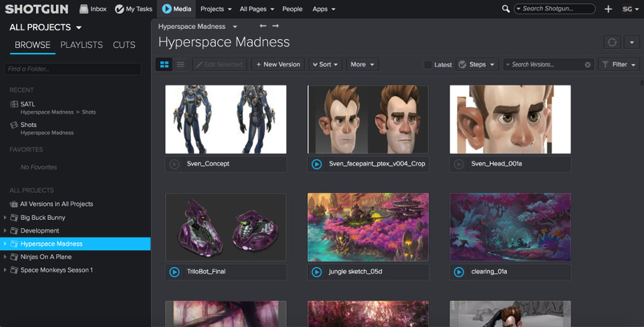Expand the Development tree node
The width and height of the screenshot is (644, 327).
pos(5,231)
